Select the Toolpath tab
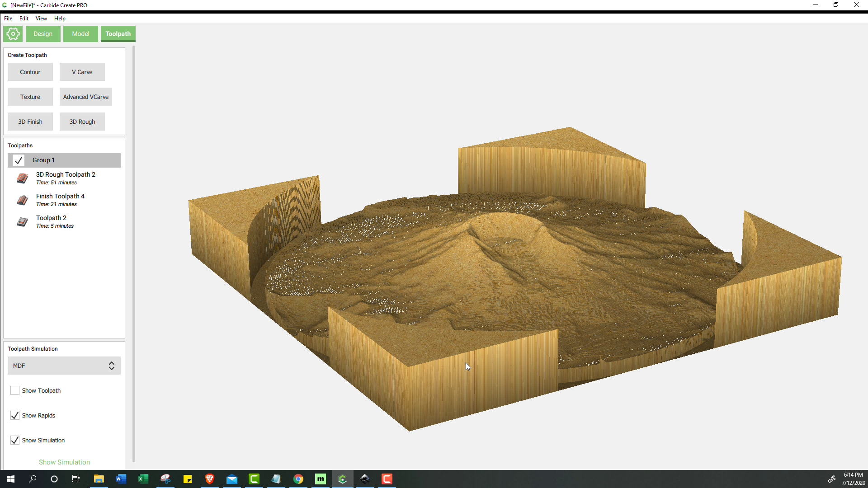The image size is (868, 488). tap(118, 33)
